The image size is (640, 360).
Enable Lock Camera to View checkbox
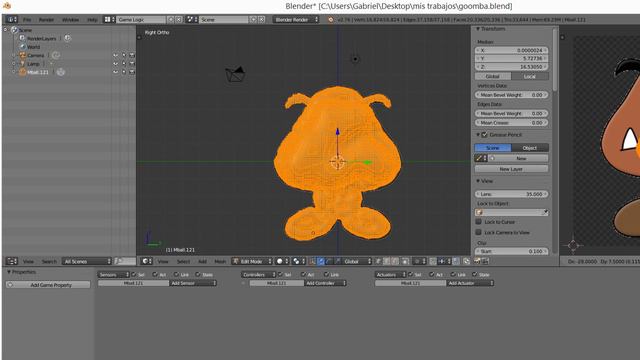click(x=478, y=232)
